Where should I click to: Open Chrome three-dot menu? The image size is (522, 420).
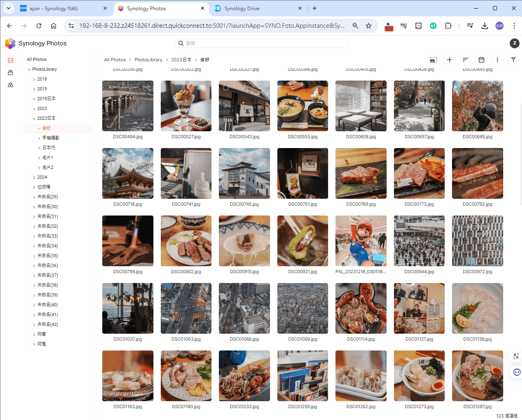[514, 26]
